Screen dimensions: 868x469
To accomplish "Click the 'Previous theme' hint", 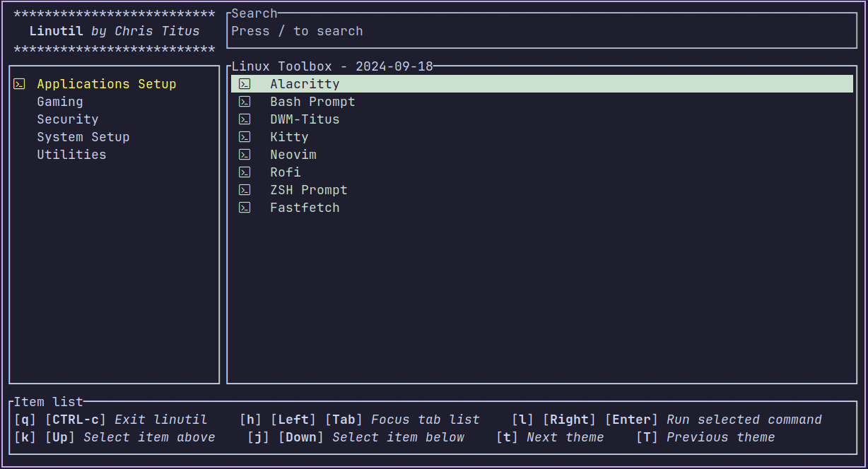I will point(721,437).
